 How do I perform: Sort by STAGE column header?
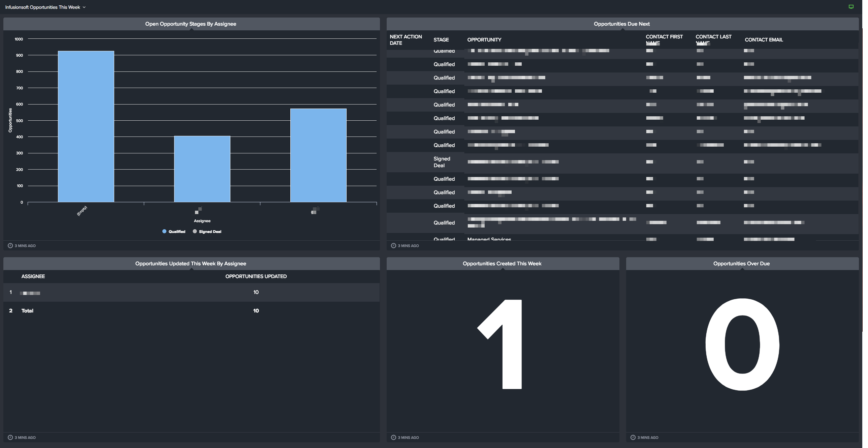441,40
